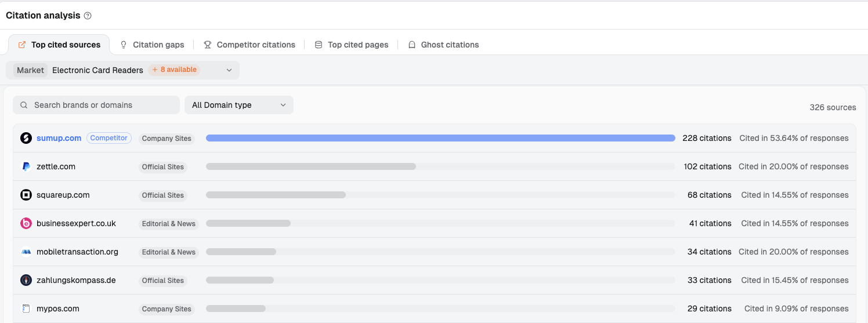This screenshot has width=868, height=323.
Task: Click the database icon for Top cited pages
Action: (319, 45)
